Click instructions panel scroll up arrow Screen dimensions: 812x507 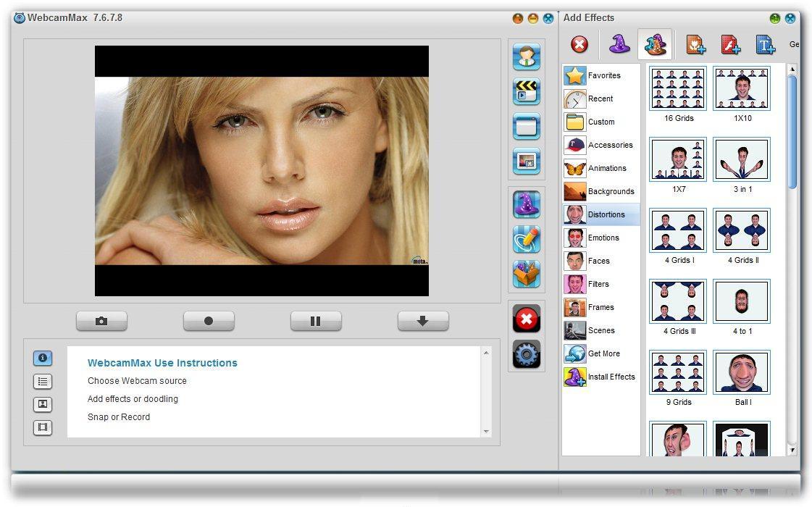point(486,353)
